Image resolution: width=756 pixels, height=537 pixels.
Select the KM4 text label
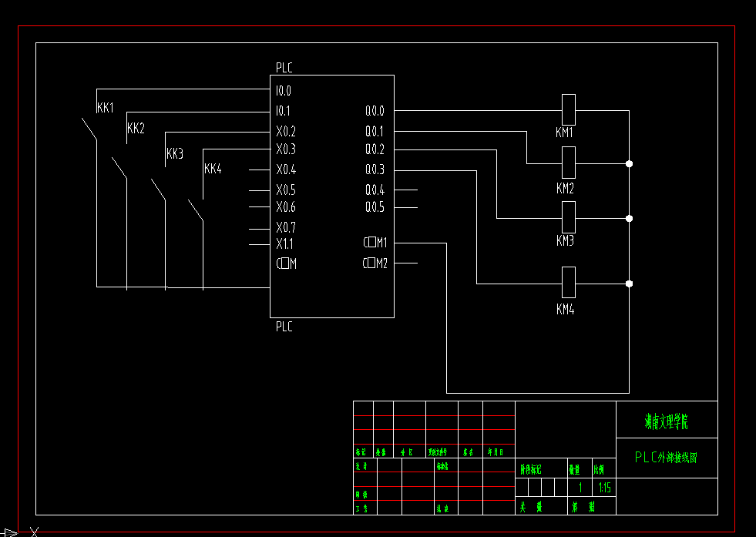click(565, 309)
